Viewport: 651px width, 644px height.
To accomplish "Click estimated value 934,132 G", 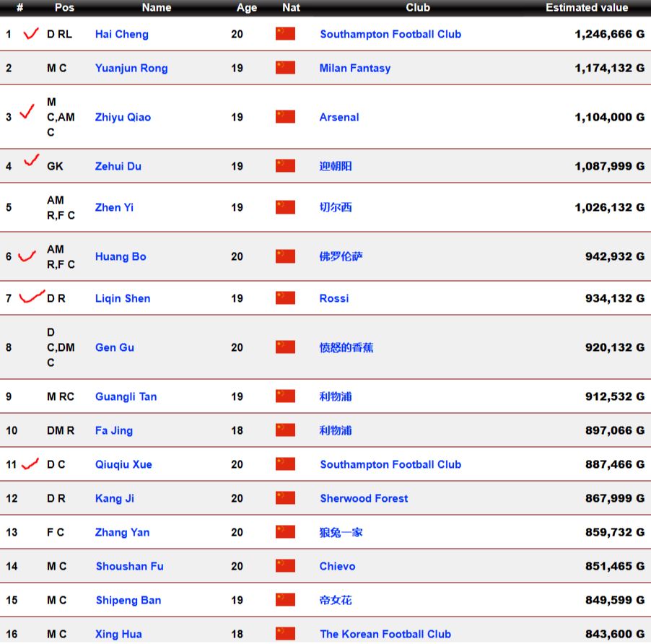I will point(615,298).
